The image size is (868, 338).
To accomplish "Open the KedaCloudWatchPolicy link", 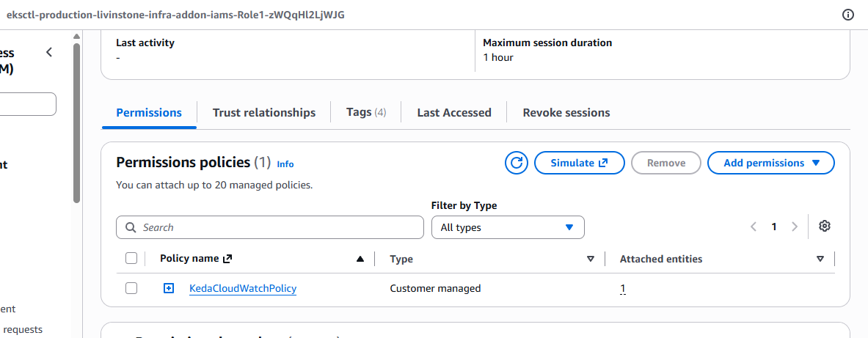I will click(x=243, y=288).
